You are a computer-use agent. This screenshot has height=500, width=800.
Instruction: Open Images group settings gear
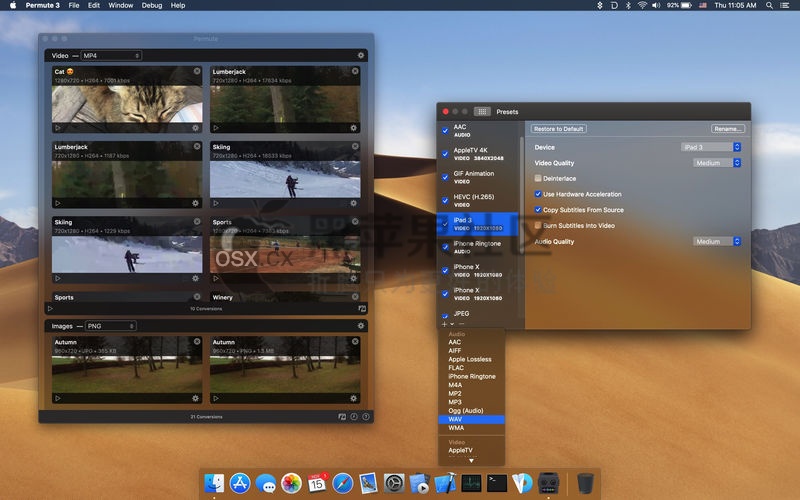pyautogui.click(x=361, y=326)
